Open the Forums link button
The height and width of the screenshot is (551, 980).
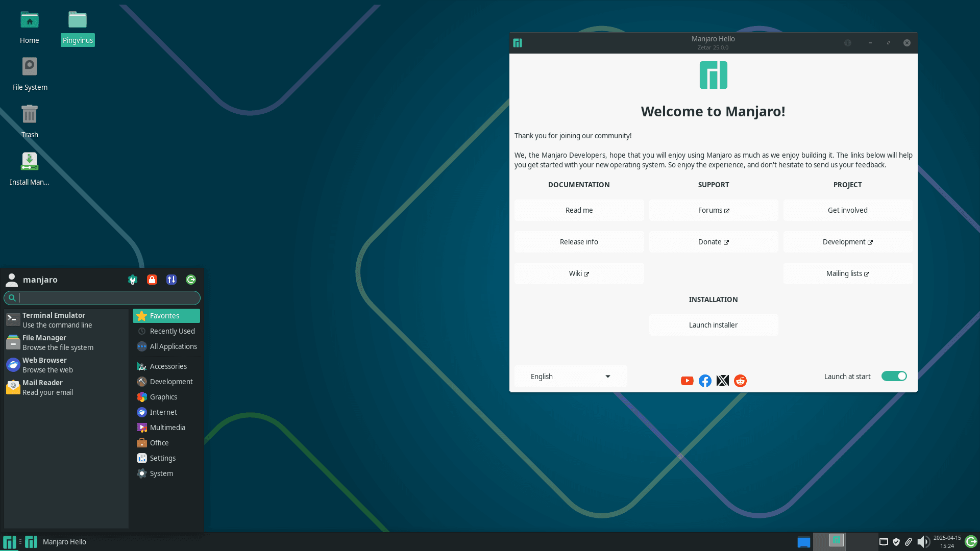point(714,210)
